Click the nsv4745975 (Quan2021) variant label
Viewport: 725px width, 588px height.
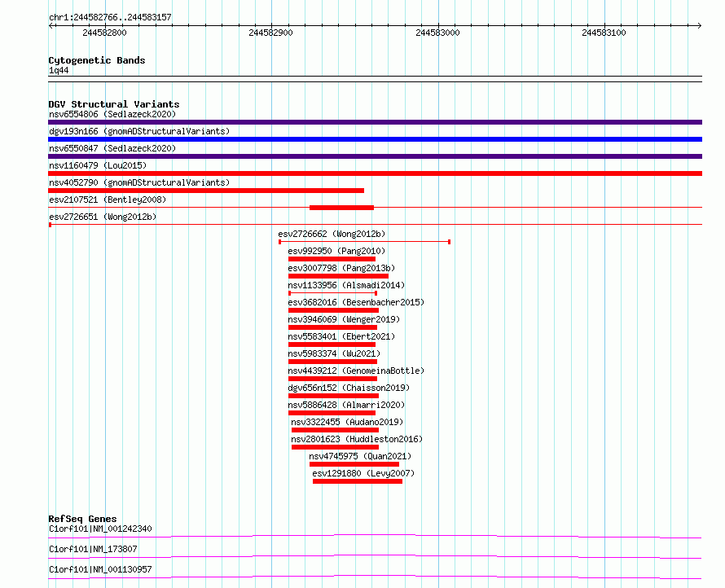point(360,456)
